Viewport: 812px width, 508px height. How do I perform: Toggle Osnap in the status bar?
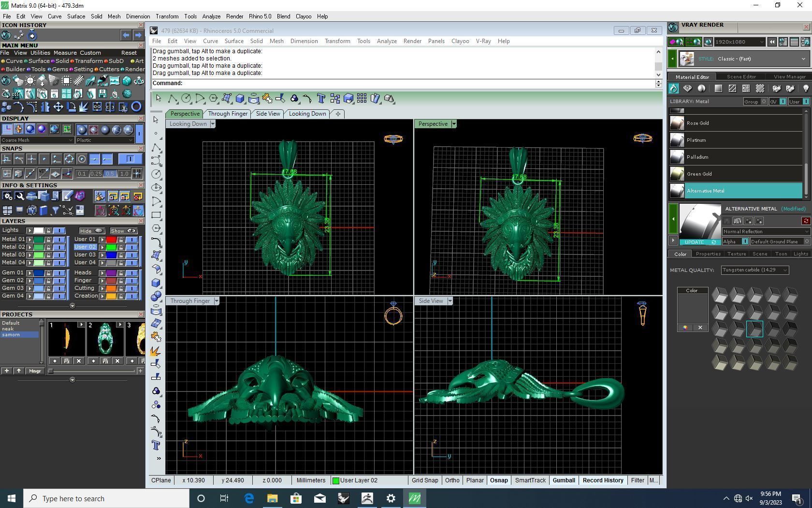tap(499, 480)
